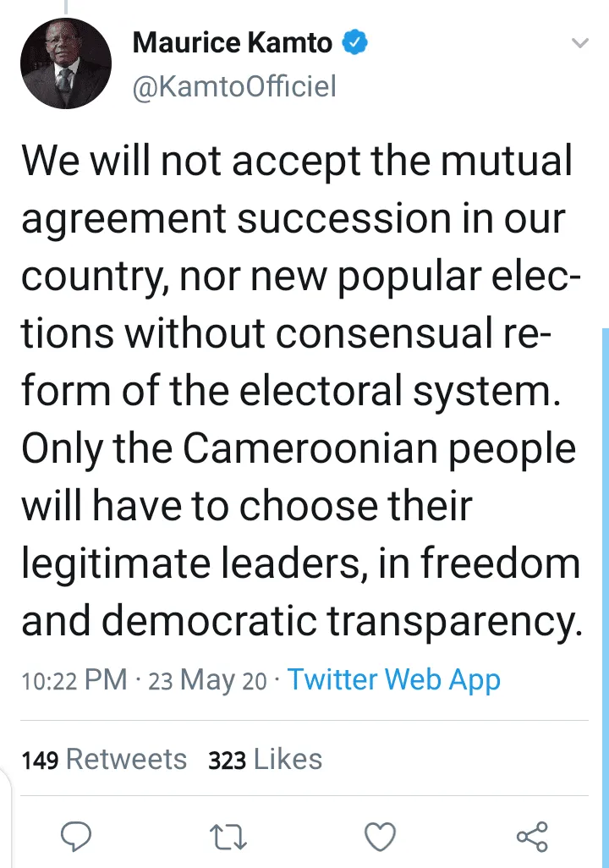The height and width of the screenshot is (868, 609).
Task: Click the word Retweets label
Action: (x=127, y=759)
